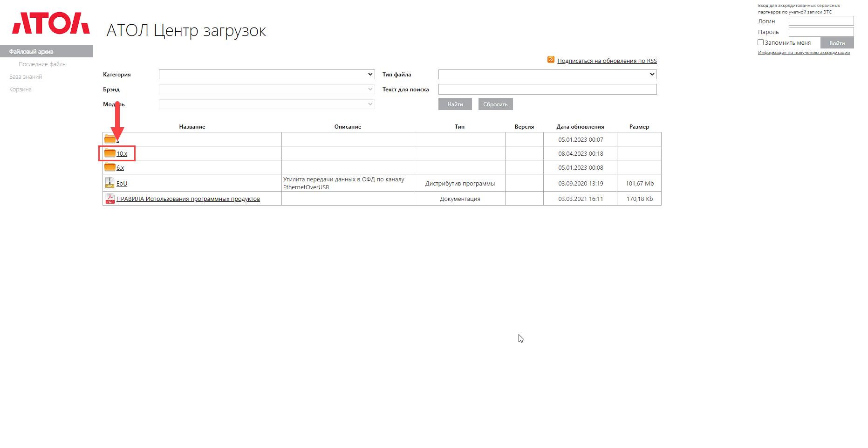
Task: Open the Модель dropdown
Action: [267, 104]
